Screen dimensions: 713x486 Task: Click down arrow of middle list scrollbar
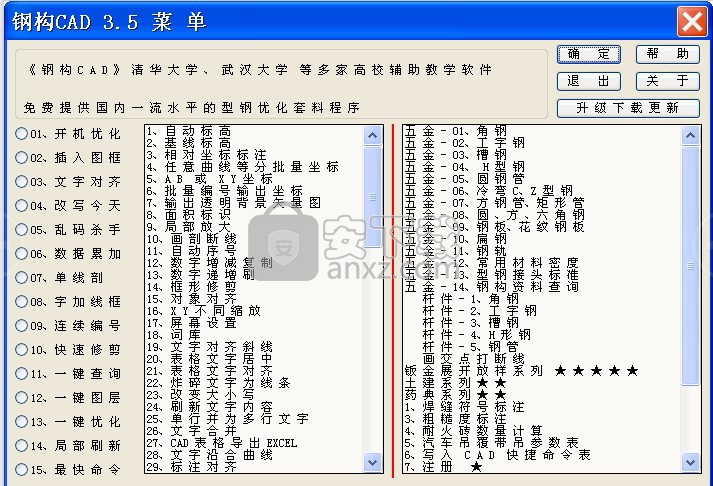coord(372,462)
